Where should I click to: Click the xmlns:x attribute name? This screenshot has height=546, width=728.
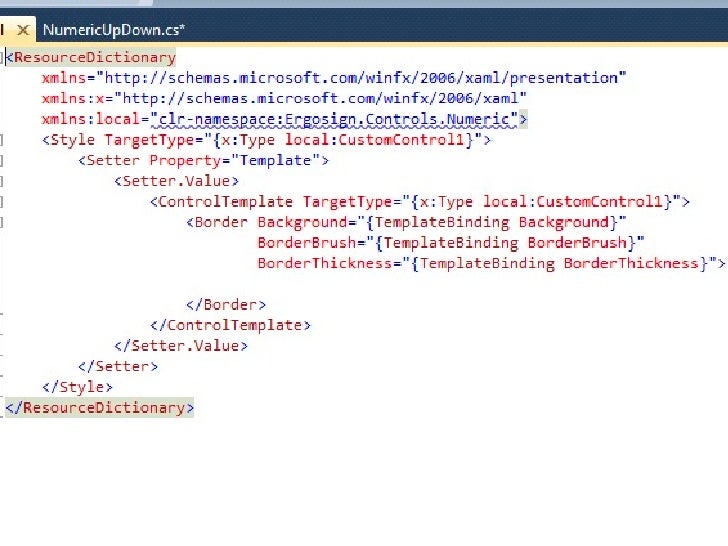pos(73,98)
